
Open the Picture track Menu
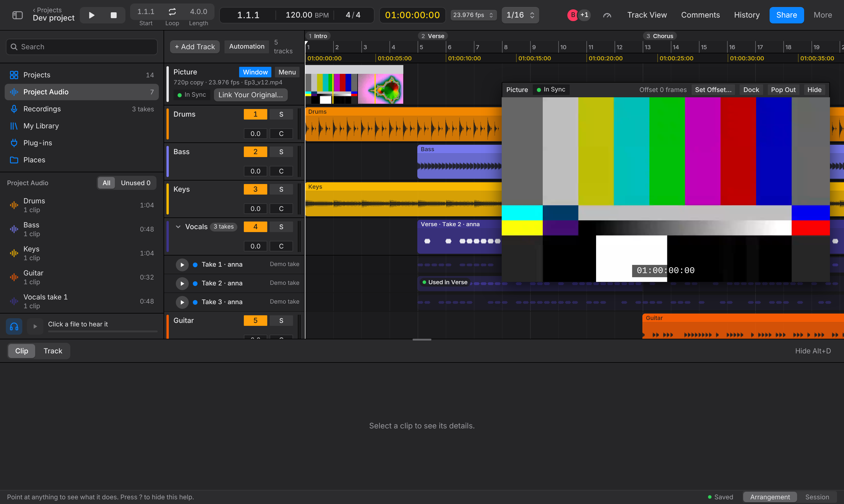[x=287, y=72]
